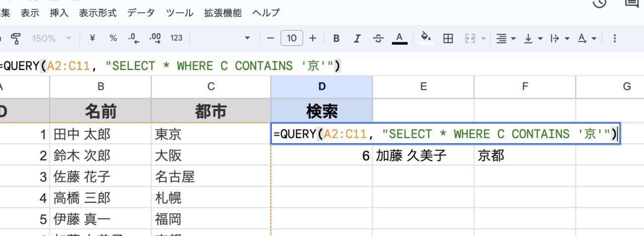Screen dimensions: 644x236
Task: Open the データ menu
Action: click(141, 13)
